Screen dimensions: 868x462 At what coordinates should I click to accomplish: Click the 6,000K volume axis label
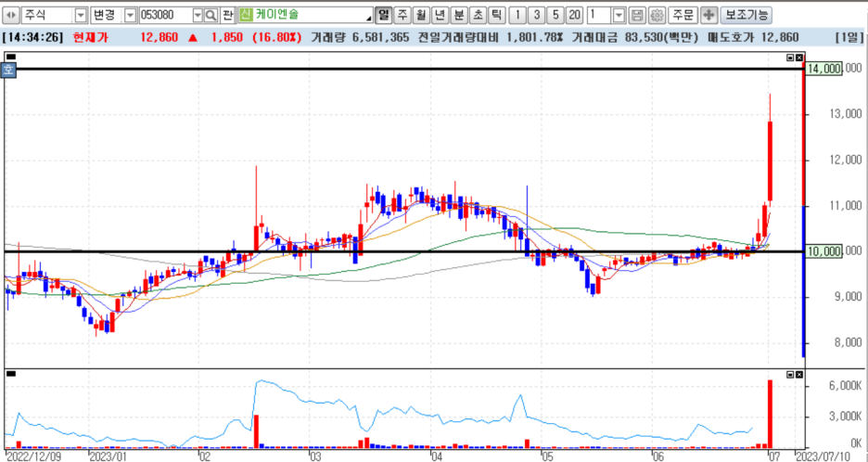pyautogui.click(x=846, y=386)
